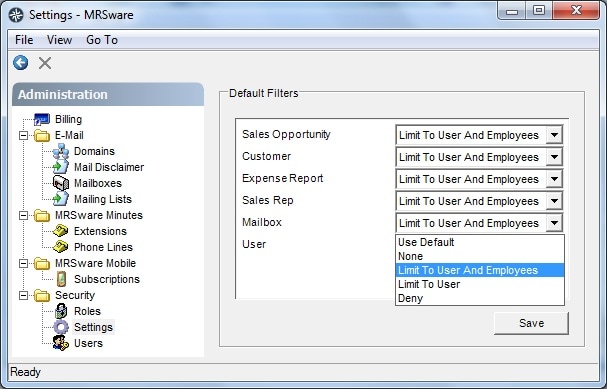Click the MRSware Mobile folder icon
The height and width of the screenshot is (389, 607).
click(42, 263)
